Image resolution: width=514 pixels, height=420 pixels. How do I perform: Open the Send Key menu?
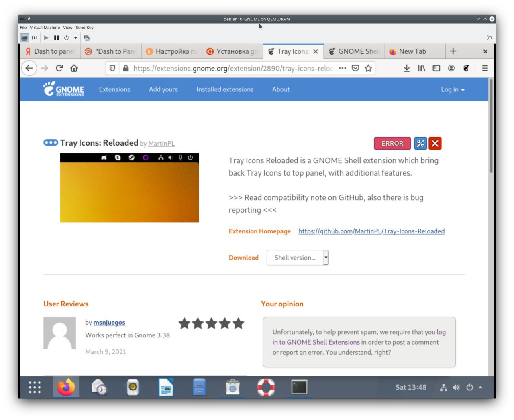84,28
